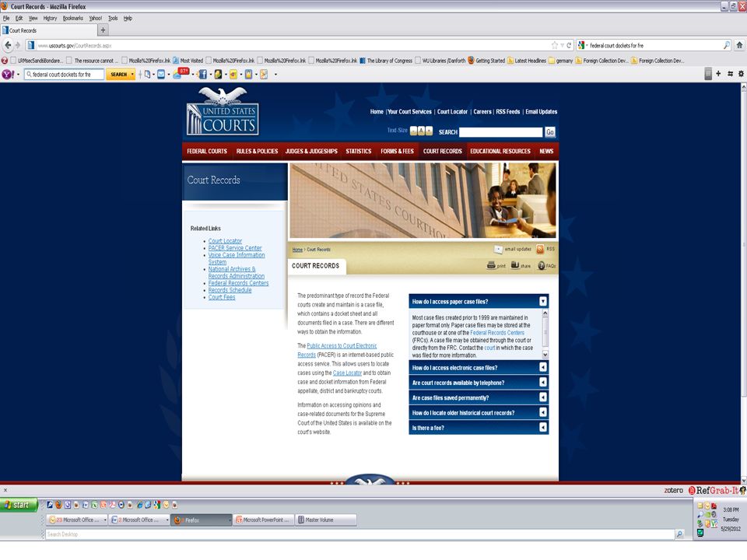747x560 pixels.
Task: Open the Firefox home page button
Action: 739,45
